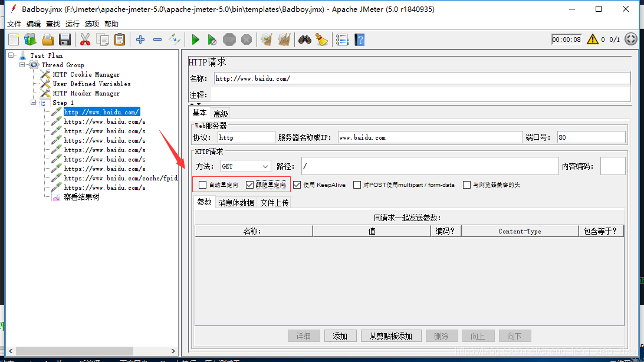
Task: Click the 路径 path input field
Action: point(430,166)
